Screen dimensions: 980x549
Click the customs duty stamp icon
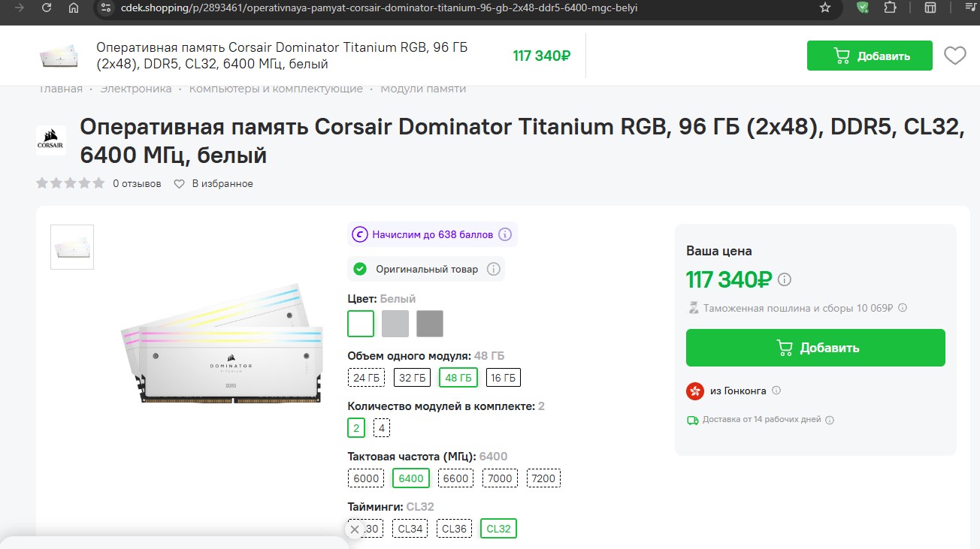coord(693,308)
